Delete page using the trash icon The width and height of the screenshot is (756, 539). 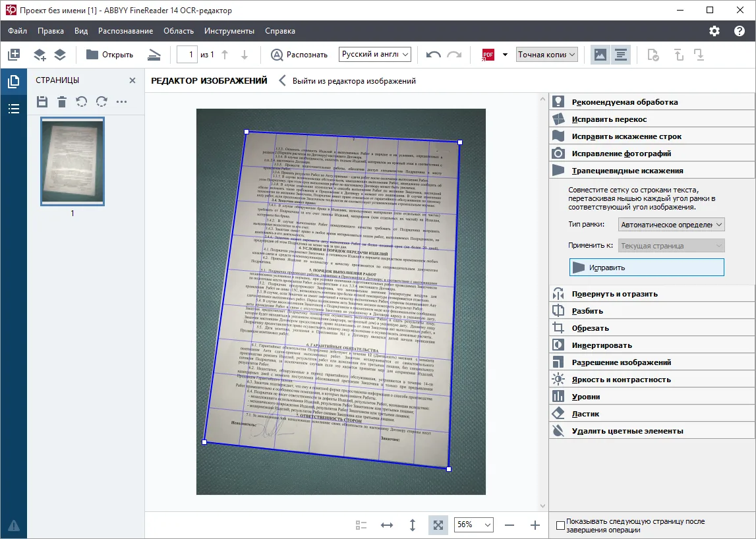[62, 101]
